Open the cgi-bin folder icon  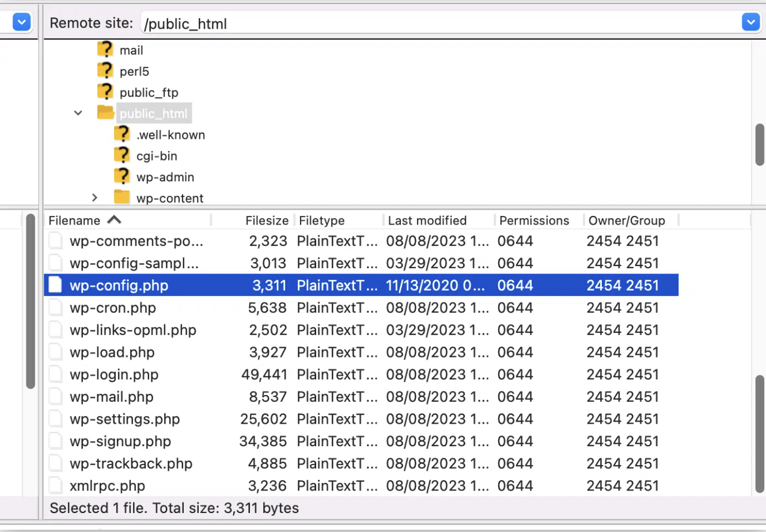tap(122, 155)
